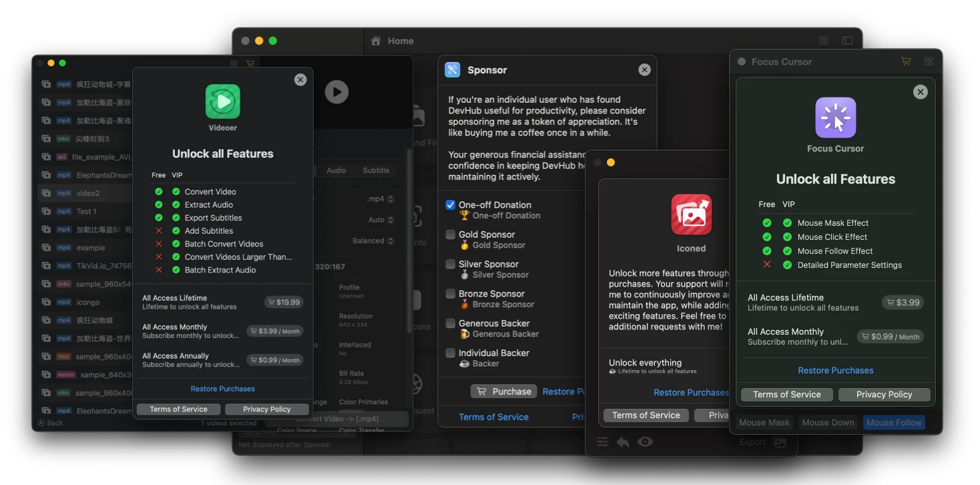Click the red Iconed app icon
This screenshot has height=485, width=980.
(692, 214)
